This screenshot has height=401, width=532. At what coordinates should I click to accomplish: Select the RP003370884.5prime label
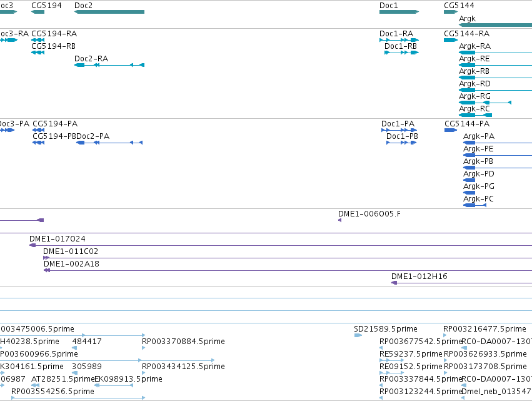(183, 342)
